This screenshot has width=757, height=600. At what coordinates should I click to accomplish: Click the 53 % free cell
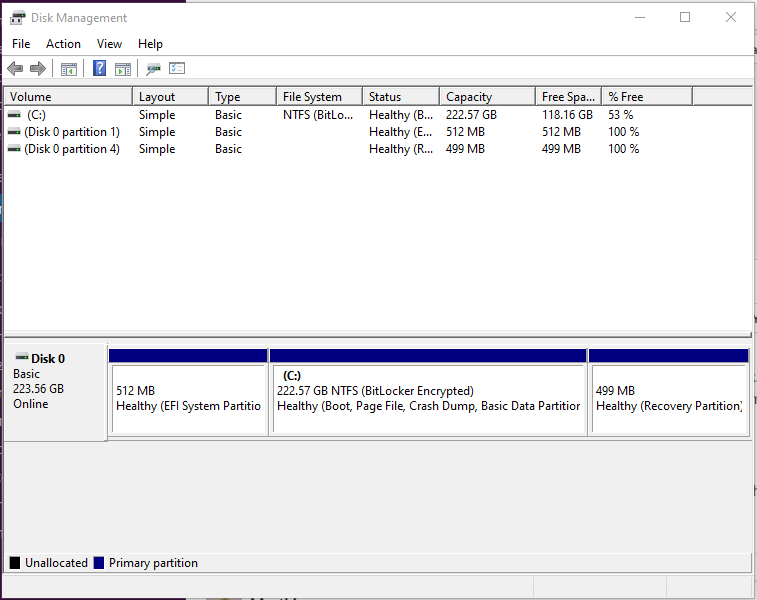[620, 115]
